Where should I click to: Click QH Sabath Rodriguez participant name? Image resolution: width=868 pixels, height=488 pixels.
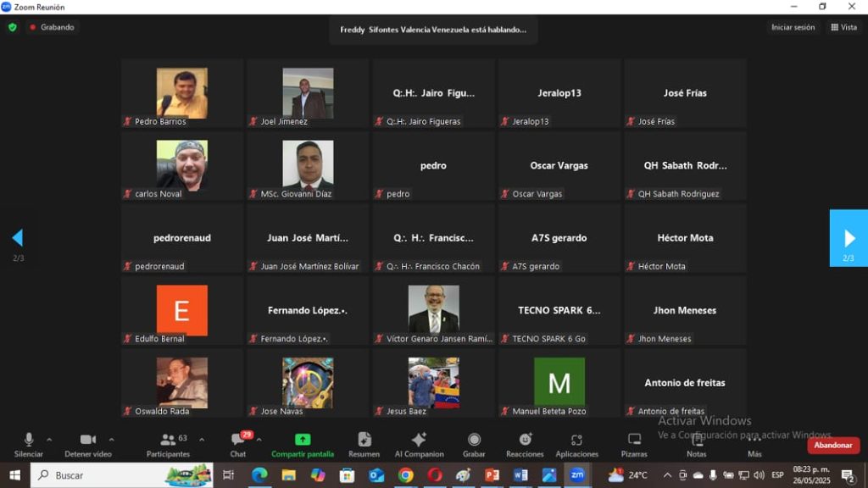[x=685, y=165]
